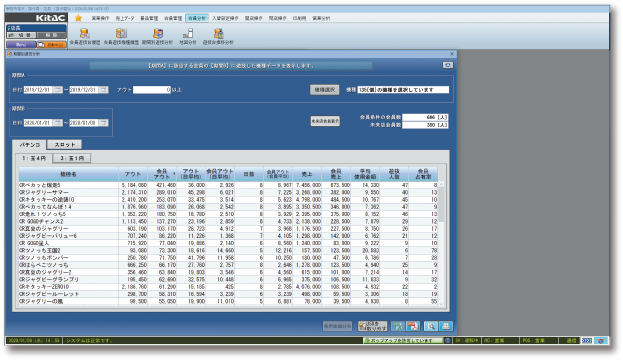Click the lock button beside Excel export
The width and height of the screenshot is (623, 360).
(372, 326)
